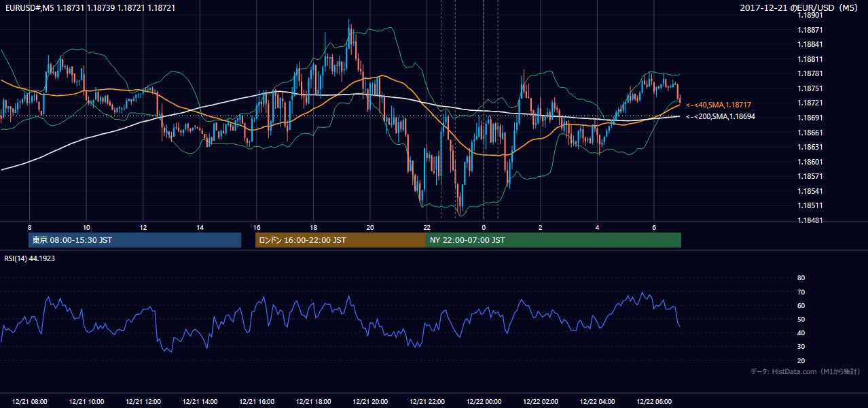Click price axis value 1.18901
This screenshot has height=408, width=868.
(x=810, y=16)
